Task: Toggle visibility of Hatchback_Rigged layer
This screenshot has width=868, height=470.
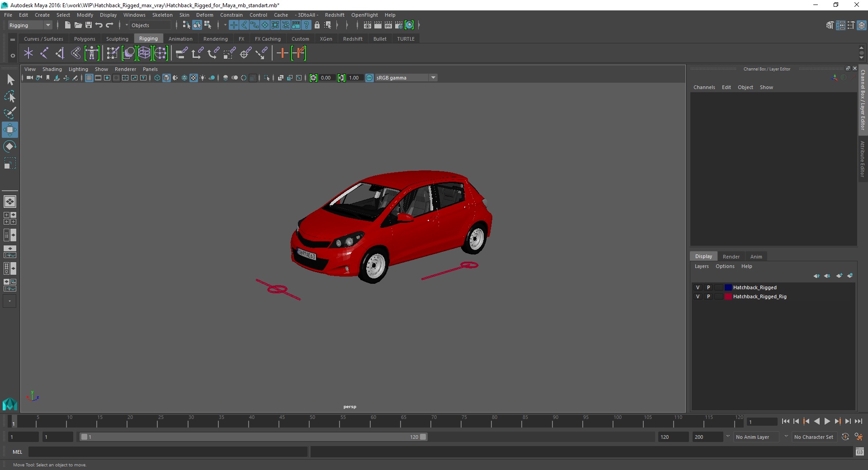Action: pyautogui.click(x=698, y=287)
